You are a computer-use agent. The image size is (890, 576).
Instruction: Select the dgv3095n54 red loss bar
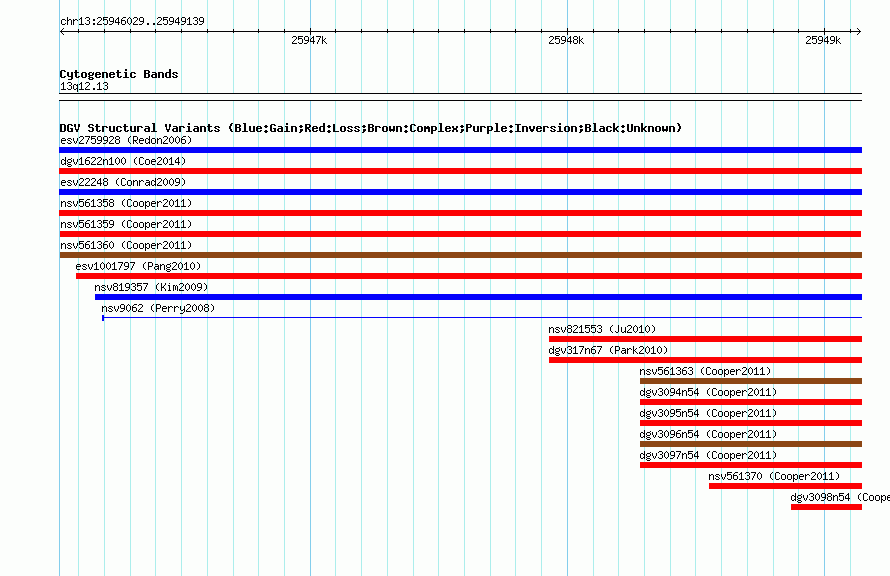[x=750, y=423]
